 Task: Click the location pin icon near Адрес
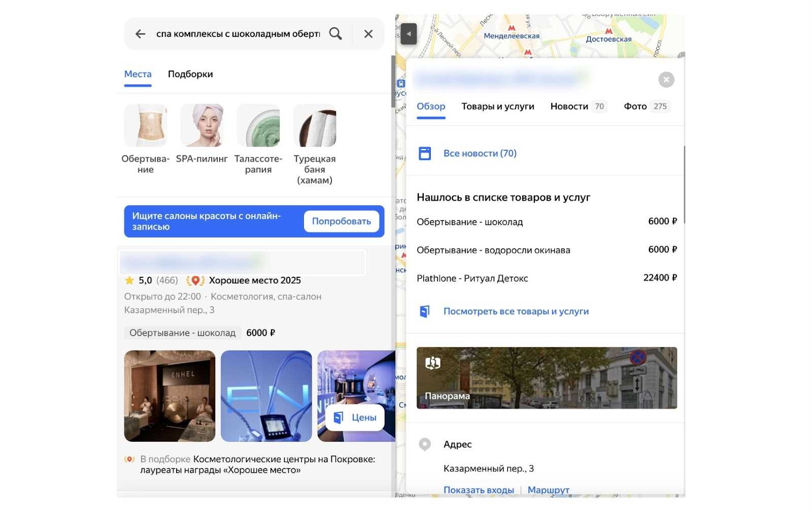[x=425, y=444]
